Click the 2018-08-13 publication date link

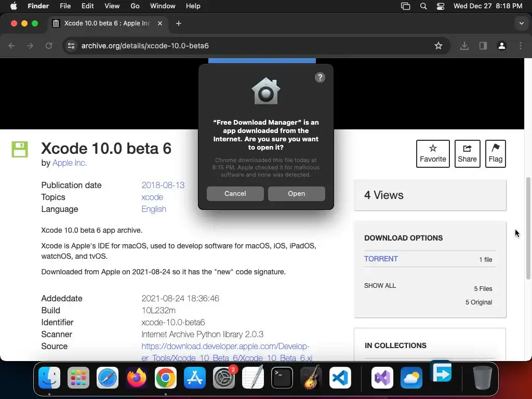tap(163, 185)
